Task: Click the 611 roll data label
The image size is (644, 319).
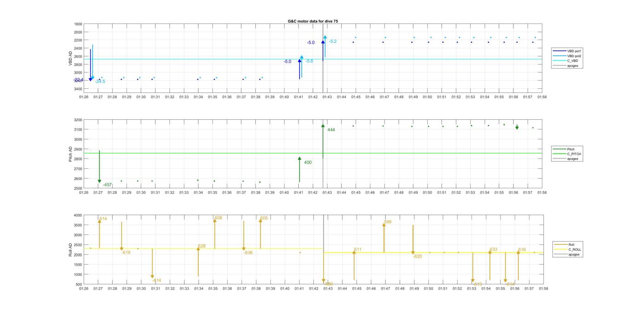Action: point(358,249)
